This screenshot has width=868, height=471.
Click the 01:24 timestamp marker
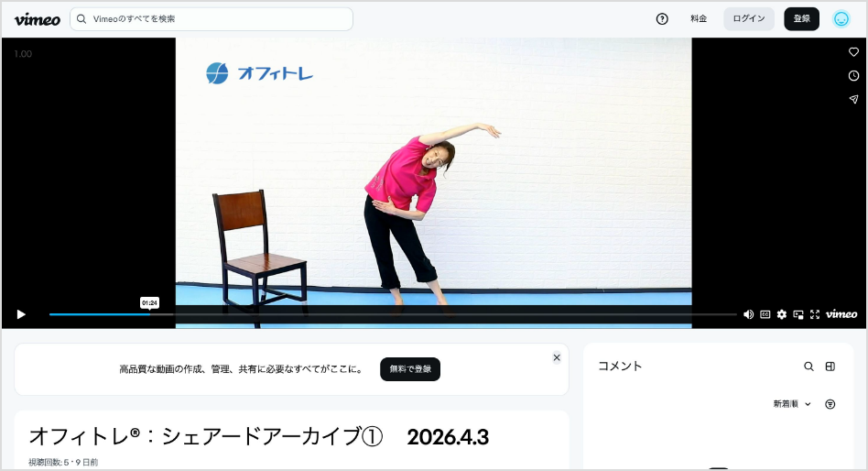tap(149, 302)
